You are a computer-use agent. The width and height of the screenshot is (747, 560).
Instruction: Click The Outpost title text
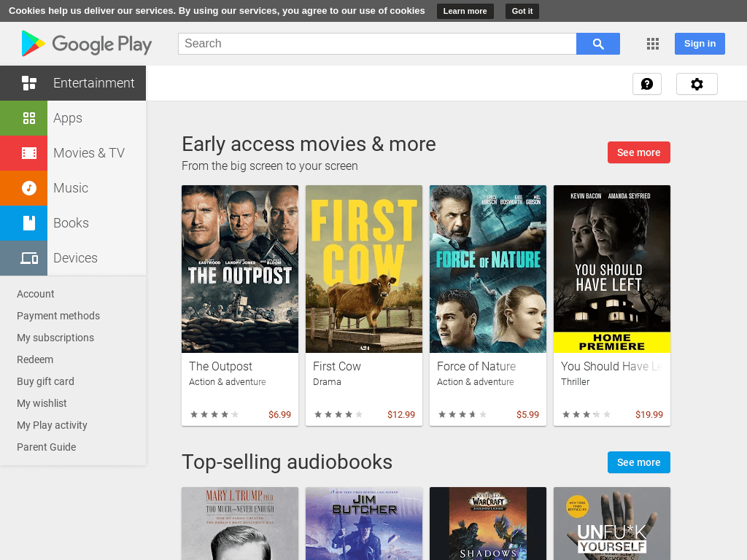(x=220, y=366)
